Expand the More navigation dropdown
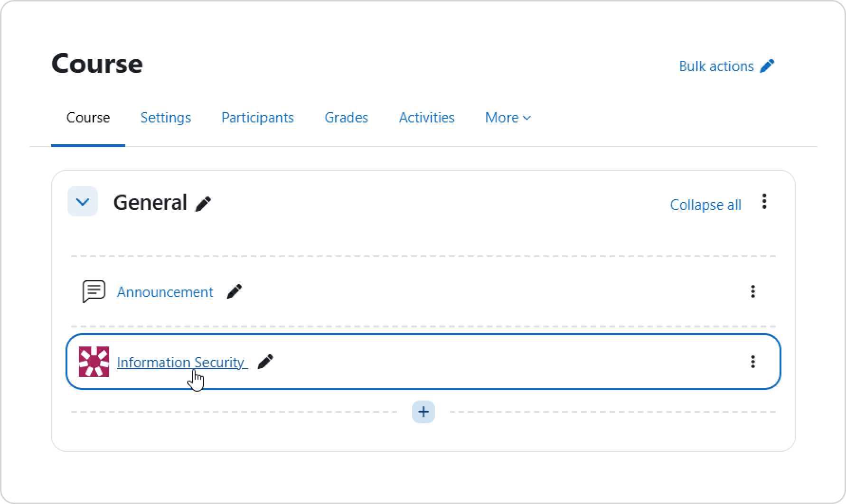846x504 pixels. coord(508,118)
